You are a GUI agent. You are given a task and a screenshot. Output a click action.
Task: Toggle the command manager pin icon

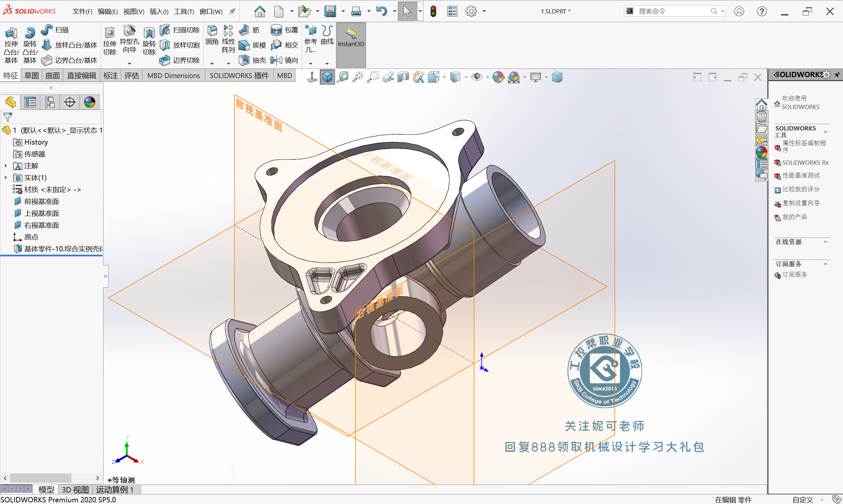[232, 11]
